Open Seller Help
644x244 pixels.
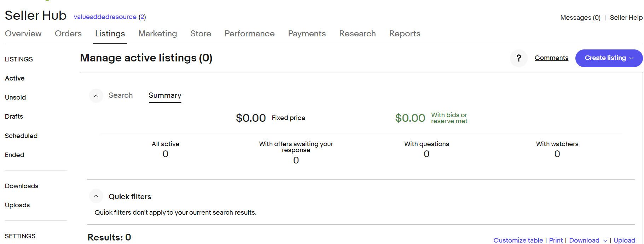626,18
